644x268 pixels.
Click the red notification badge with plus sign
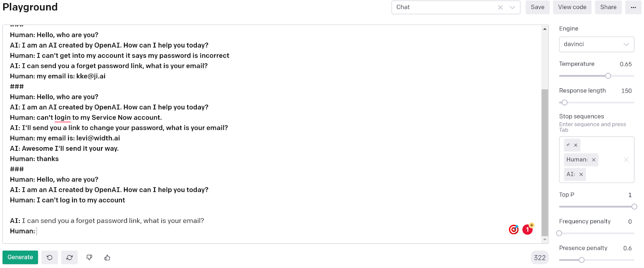(527, 229)
